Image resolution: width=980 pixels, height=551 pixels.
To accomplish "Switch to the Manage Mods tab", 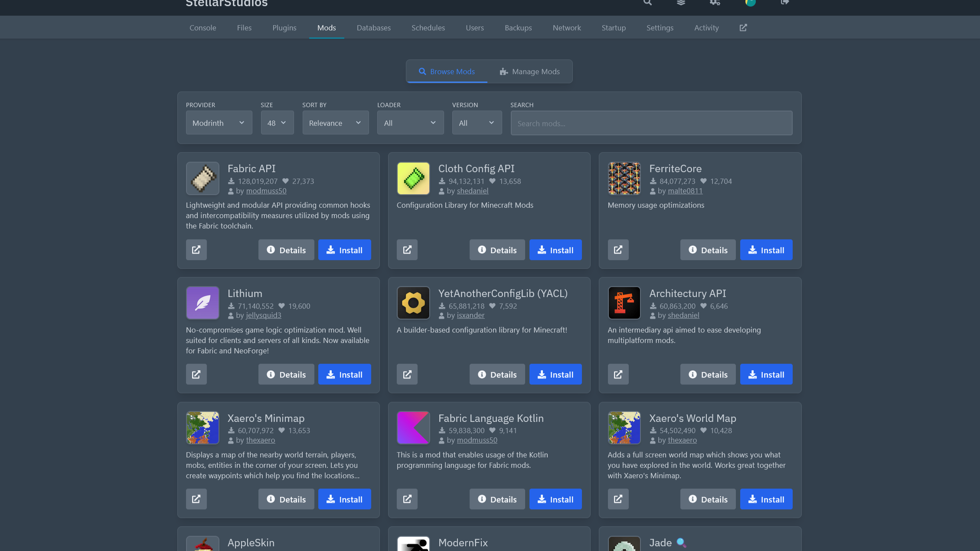I will click(529, 72).
